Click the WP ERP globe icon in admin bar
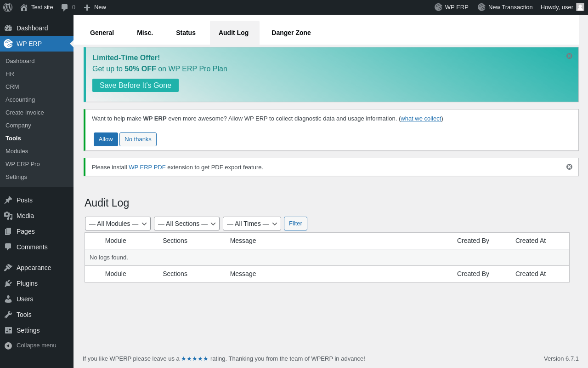Viewport: 588px width, 368px height. click(438, 7)
